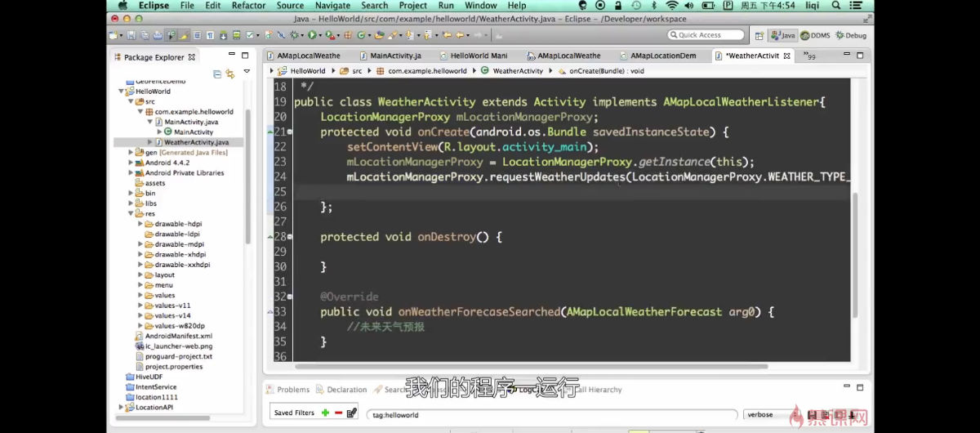Image resolution: width=980 pixels, height=433 pixels.
Task: Open the File menu
Action: (x=187, y=6)
